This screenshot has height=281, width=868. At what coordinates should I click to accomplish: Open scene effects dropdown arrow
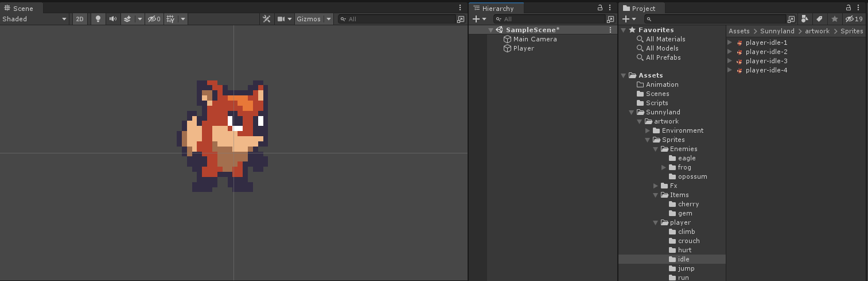pyautogui.click(x=139, y=19)
